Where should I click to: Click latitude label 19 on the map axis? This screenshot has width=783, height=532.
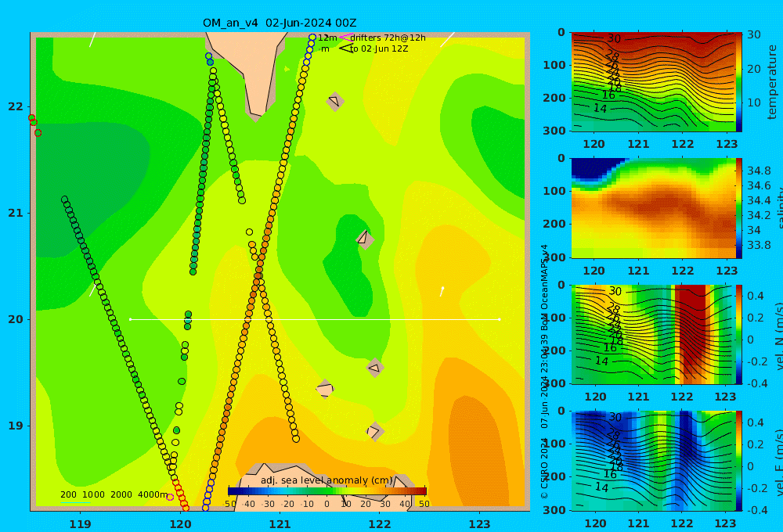coord(16,426)
